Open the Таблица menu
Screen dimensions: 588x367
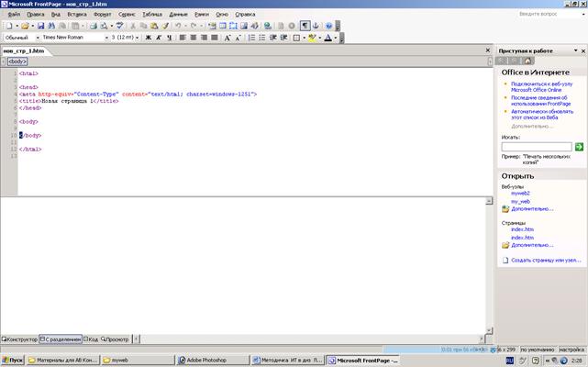pos(152,15)
